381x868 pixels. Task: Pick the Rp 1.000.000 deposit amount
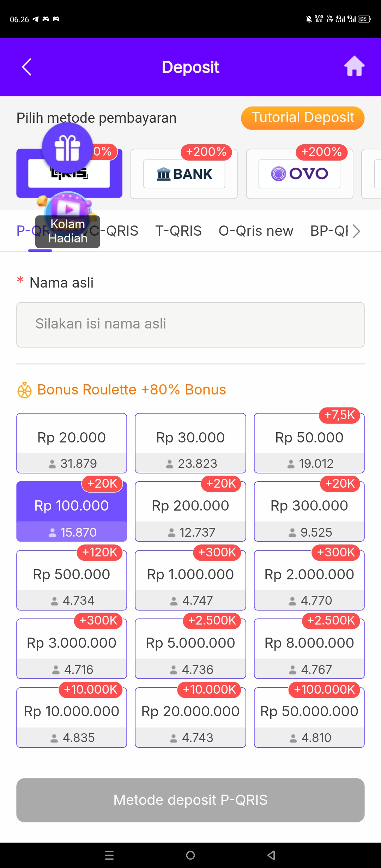click(190, 580)
